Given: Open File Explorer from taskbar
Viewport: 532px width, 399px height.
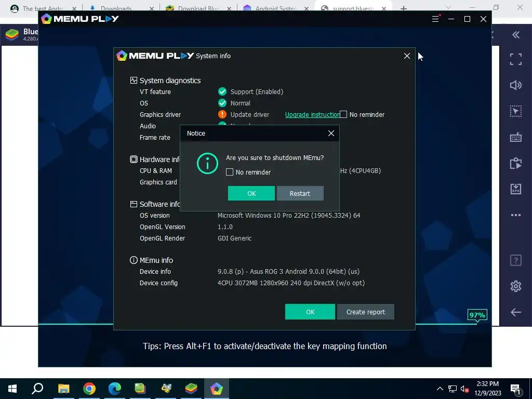Looking at the screenshot, I should pos(63,389).
